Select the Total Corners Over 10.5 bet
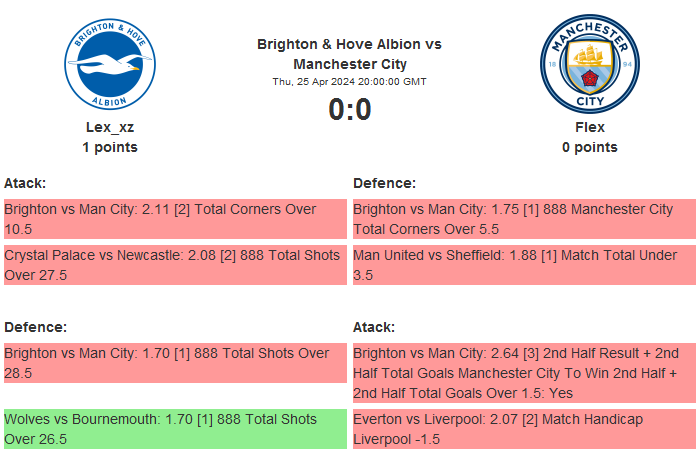 (x=175, y=219)
